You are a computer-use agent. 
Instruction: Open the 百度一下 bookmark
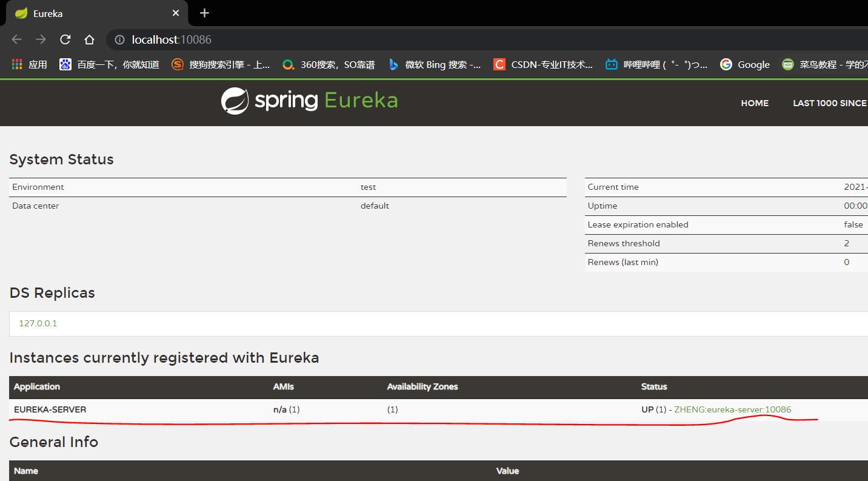[x=110, y=64]
